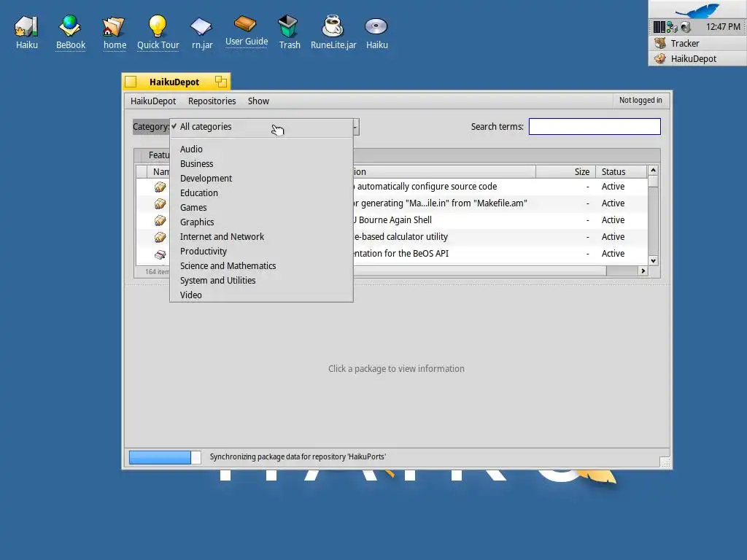Open the HaikuDepot menu
This screenshot has height=560, width=747.
[x=153, y=101]
